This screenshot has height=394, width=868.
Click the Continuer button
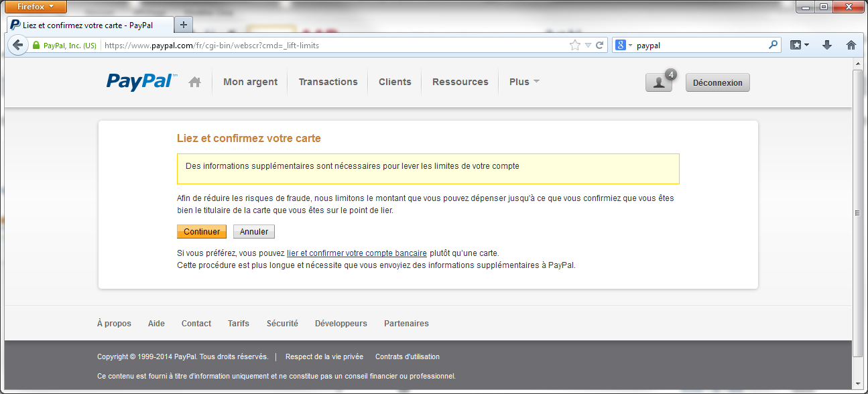(202, 232)
